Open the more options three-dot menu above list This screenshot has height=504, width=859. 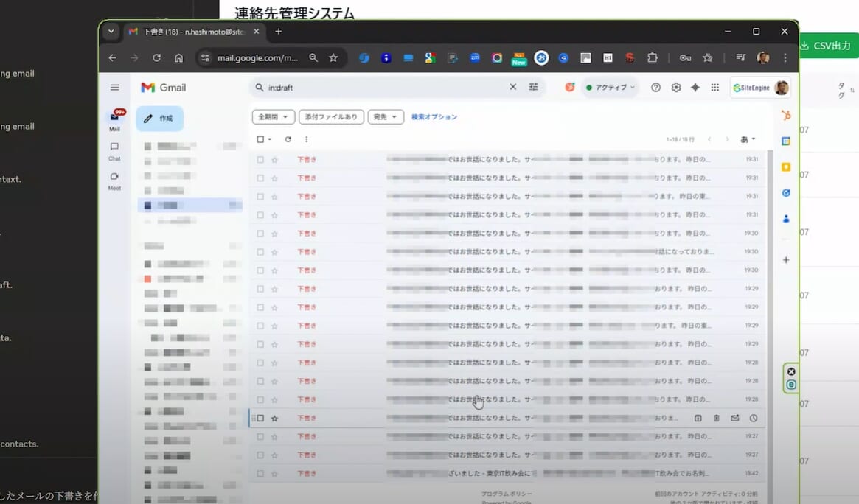coord(306,139)
